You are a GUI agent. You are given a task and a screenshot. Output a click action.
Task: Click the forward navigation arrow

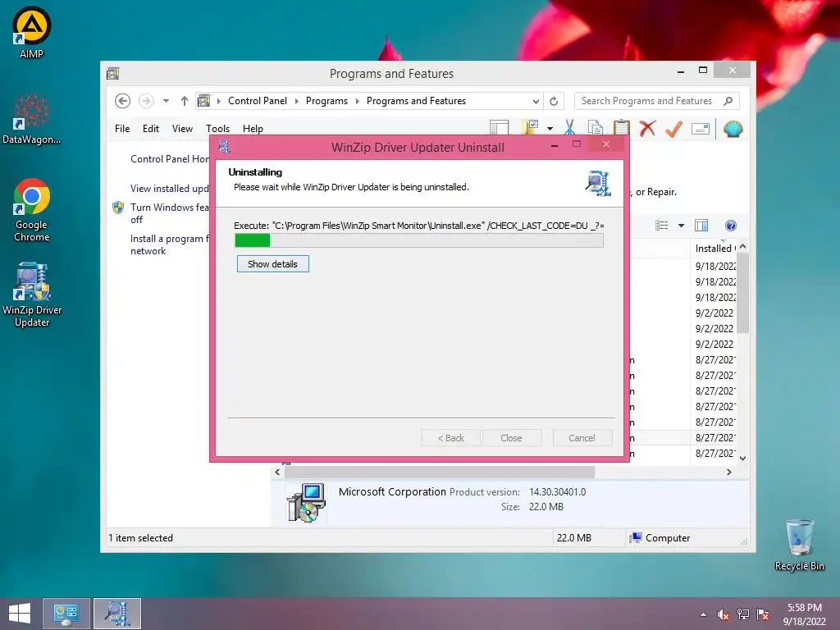[146, 101]
